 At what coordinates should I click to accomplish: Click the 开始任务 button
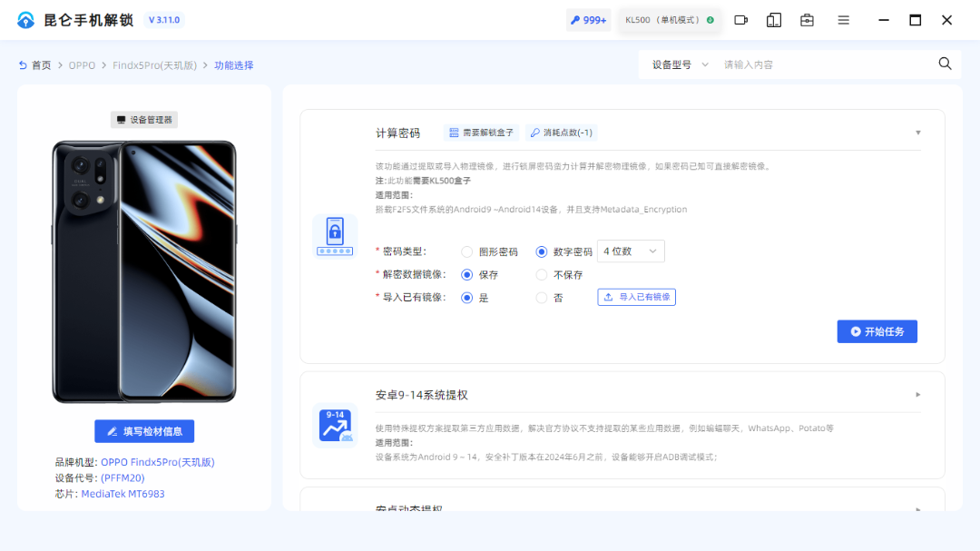point(877,331)
